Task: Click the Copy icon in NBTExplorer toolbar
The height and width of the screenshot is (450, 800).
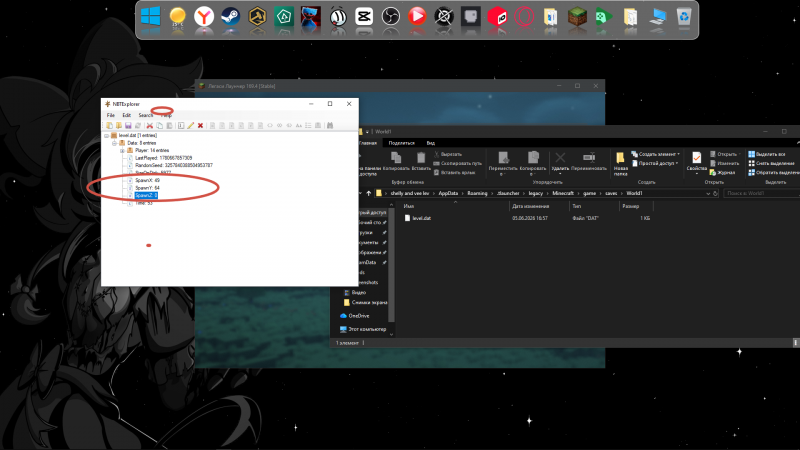Action: [159, 126]
